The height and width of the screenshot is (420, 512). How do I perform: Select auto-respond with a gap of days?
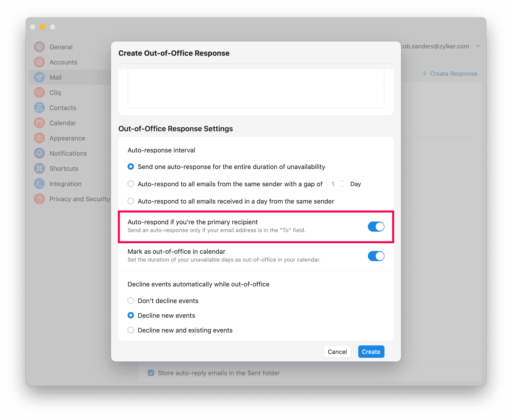click(x=131, y=184)
